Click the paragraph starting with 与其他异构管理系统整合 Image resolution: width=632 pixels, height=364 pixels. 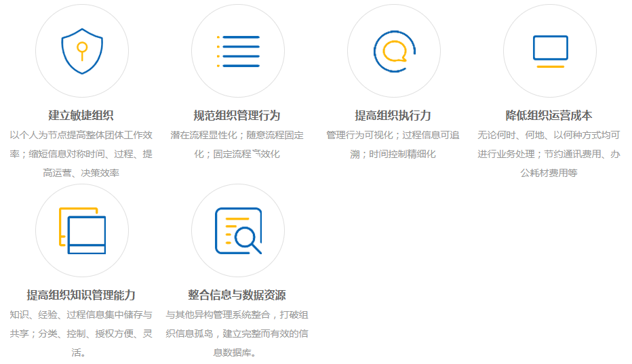237,333
